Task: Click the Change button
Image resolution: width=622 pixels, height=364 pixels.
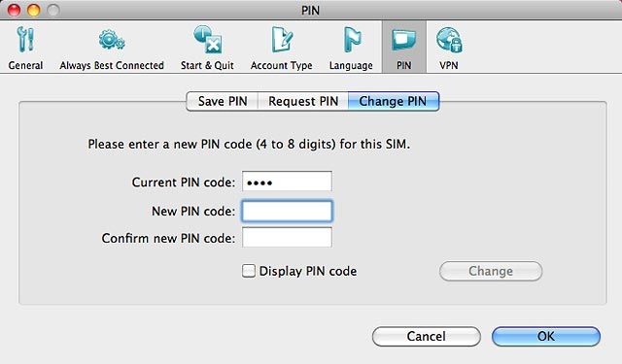Action: click(491, 272)
